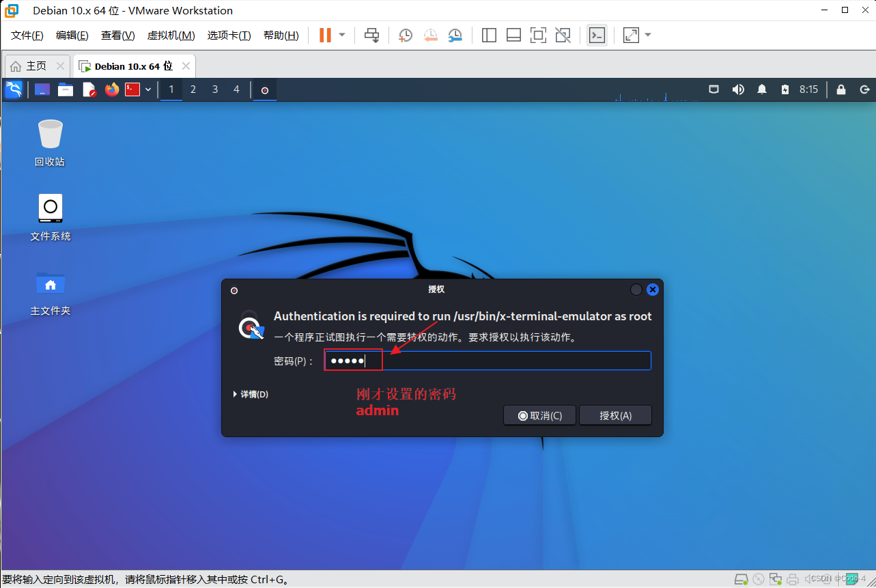Open the text editor from the panel

(89, 89)
